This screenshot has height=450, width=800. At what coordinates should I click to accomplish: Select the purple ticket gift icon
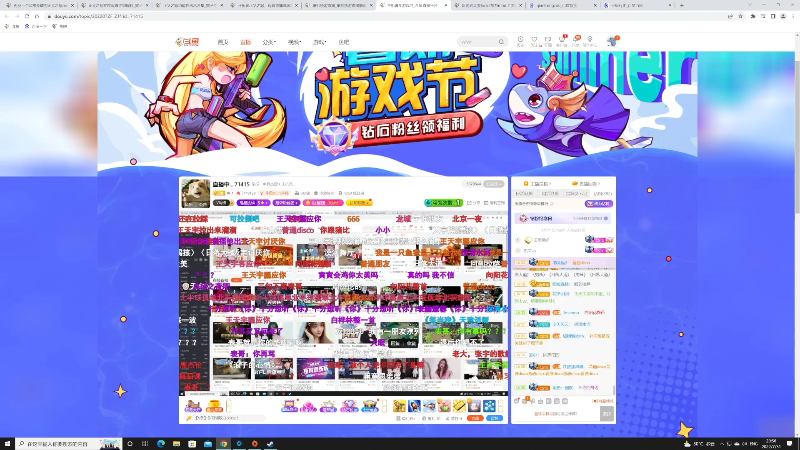coord(289,406)
